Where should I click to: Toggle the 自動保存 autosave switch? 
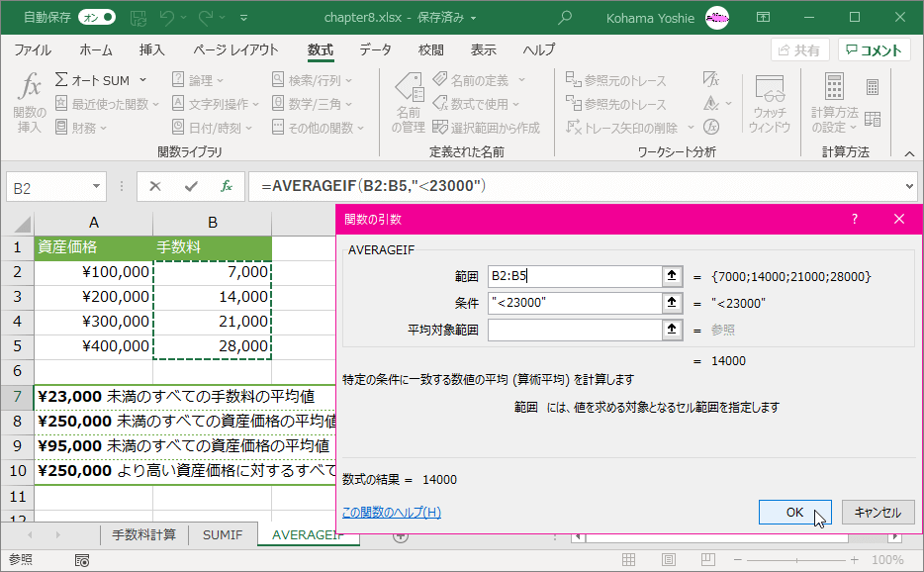[x=97, y=18]
